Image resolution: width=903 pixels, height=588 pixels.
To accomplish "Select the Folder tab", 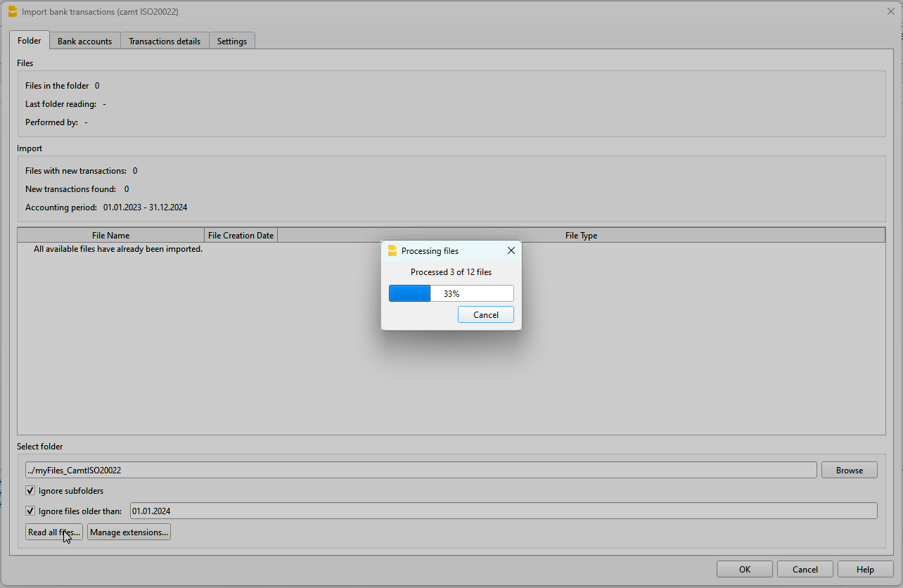I will coord(29,41).
